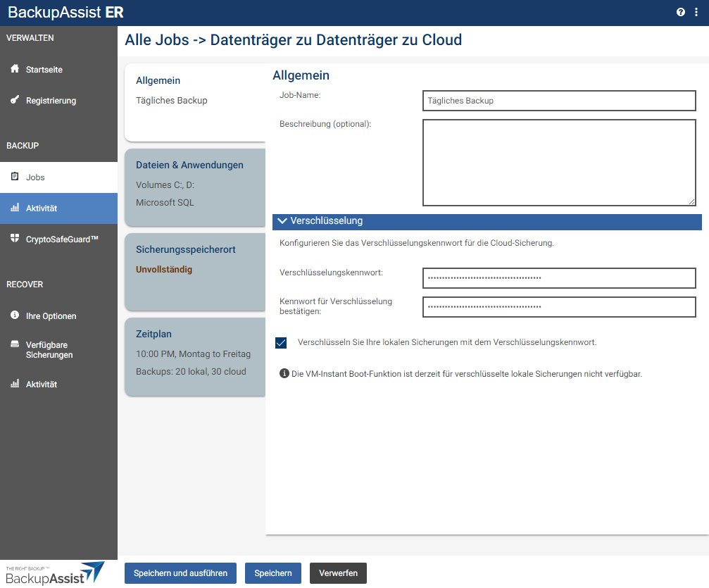Open the three-dot overflow menu
Viewport: 709px width, 588px height.
click(x=696, y=12)
